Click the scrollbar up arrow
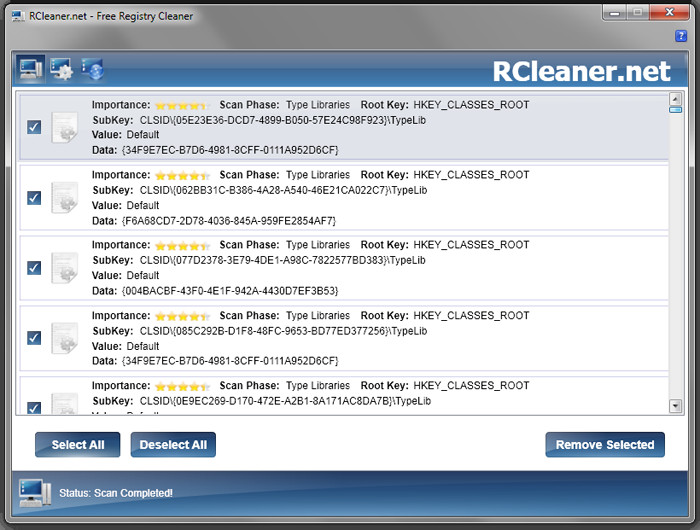The width and height of the screenshot is (700, 530). (x=675, y=99)
